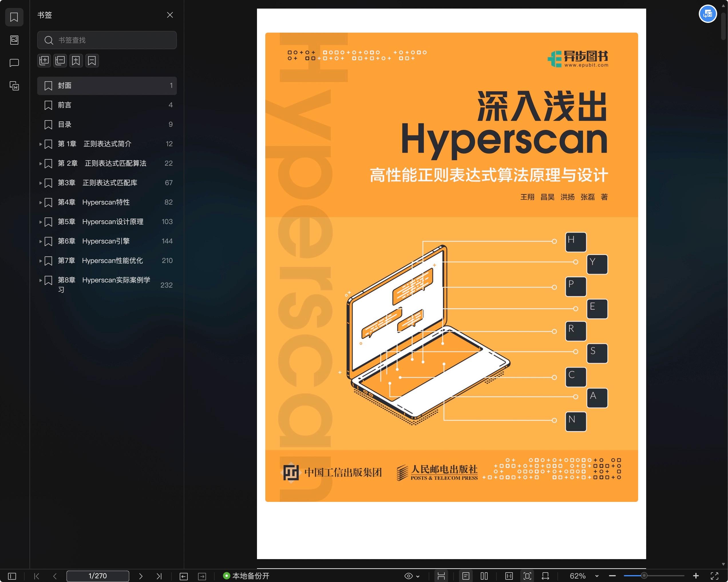Go to the next page
The width and height of the screenshot is (728, 582).
(x=141, y=576)
